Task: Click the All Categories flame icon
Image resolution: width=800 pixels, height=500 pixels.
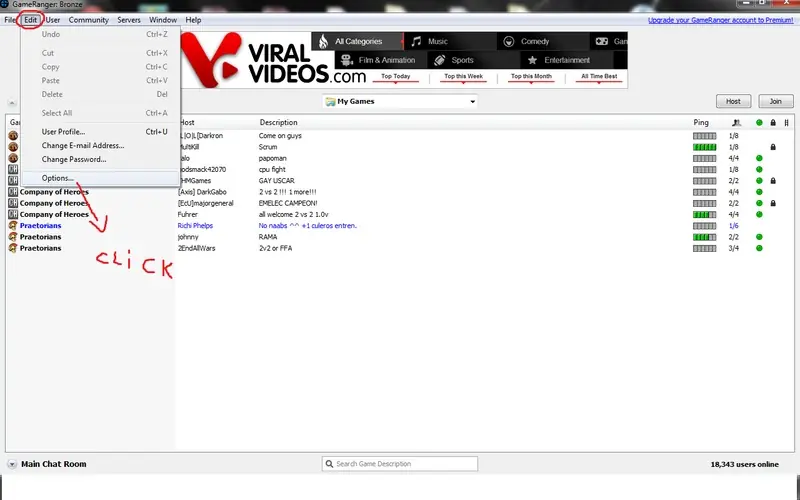Action: tap(323, 41)
